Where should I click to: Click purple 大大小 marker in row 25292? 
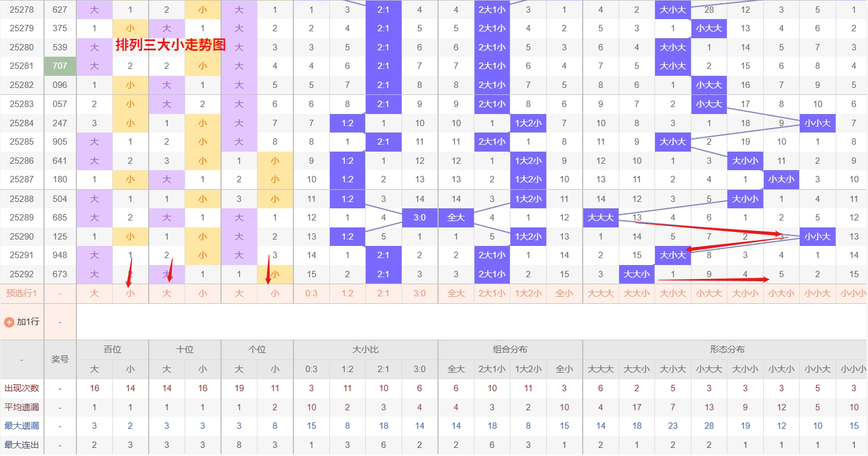(x=637, y=274)
